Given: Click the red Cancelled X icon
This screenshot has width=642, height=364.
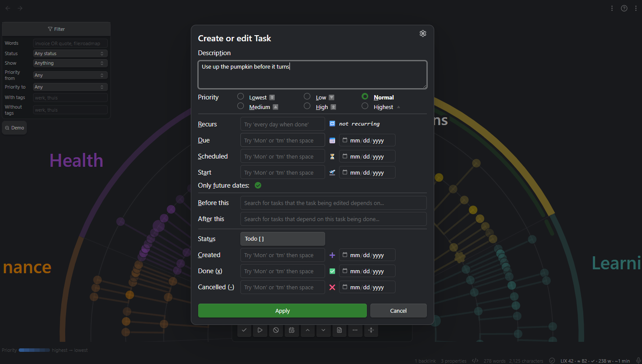Looking at the screenshot, I should tap(332, 287).
